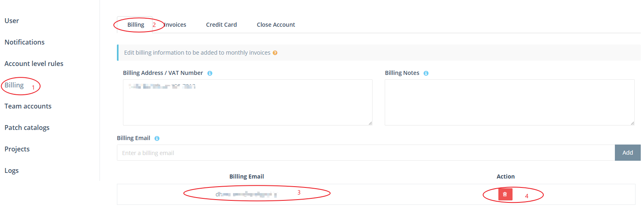644x217 pixels.
Task: Open Logs from the sidebar
Action: 12,170
